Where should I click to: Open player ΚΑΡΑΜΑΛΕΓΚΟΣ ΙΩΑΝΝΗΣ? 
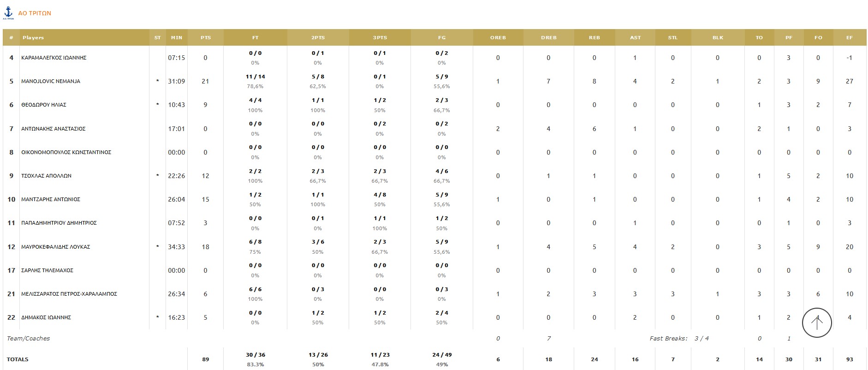tap(54, 58)
